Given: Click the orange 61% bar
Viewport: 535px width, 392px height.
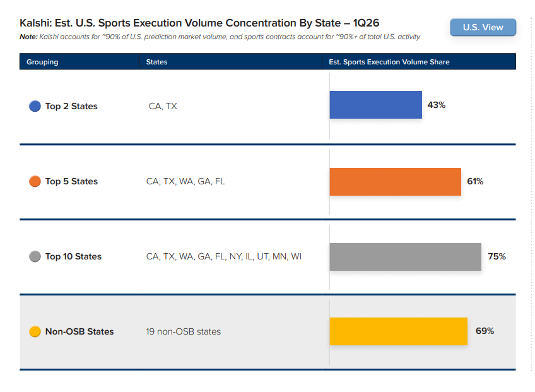Looking at the screenshot, I should click(x=395, y=182).
